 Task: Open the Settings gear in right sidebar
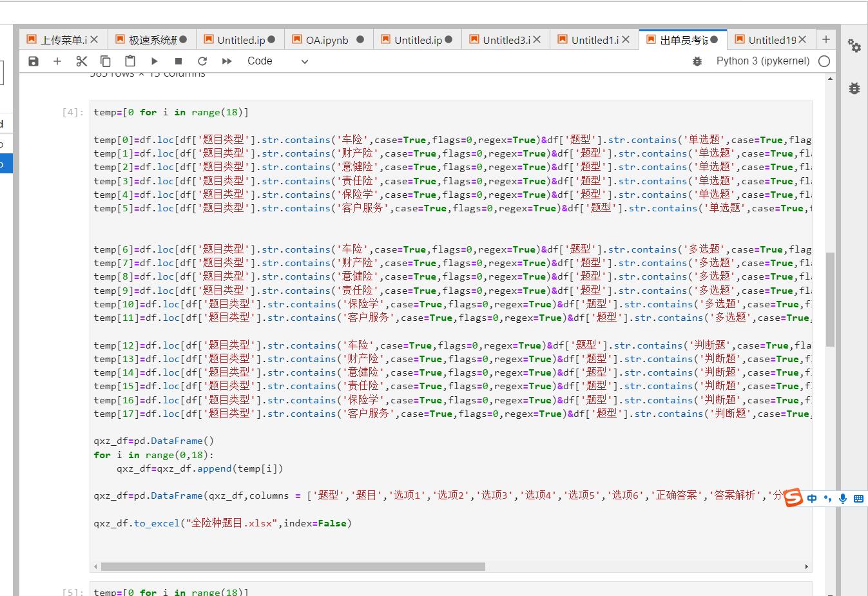pyautogui.click(x=854, y=46)
